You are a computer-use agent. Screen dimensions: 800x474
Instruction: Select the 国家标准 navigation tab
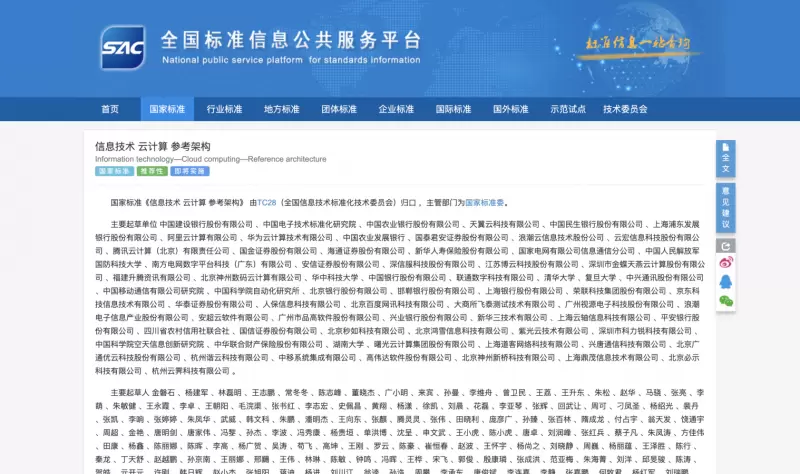[167, 109]
